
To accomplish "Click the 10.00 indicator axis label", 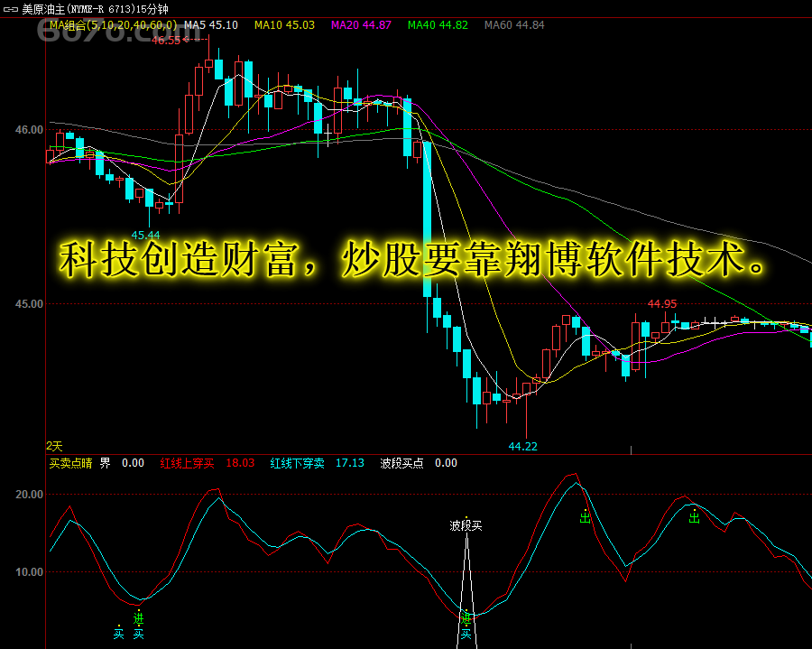I will (29, 572).
